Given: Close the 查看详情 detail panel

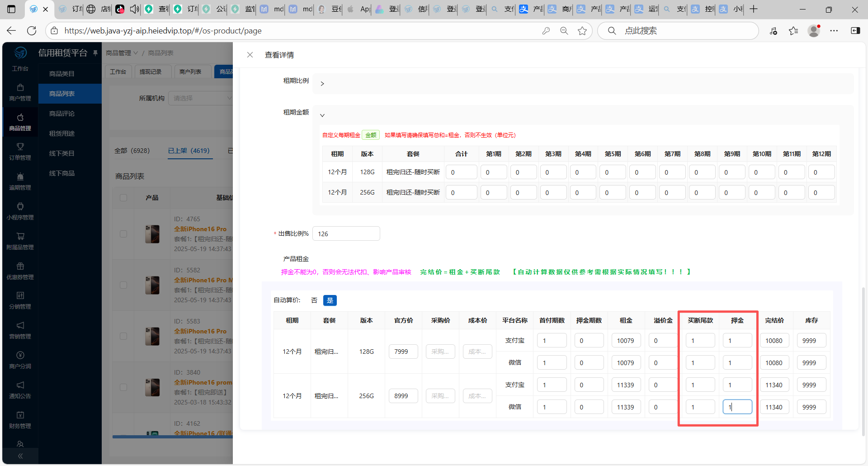Looking at the screenshot, I should click(250, 55).
